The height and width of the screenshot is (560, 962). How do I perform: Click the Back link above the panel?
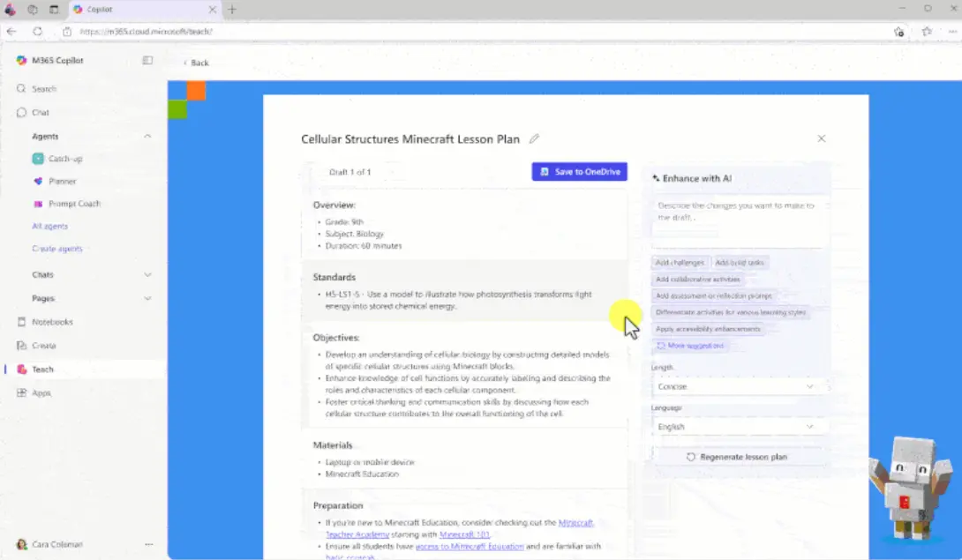pyautogui.click(x=196, y=63)
